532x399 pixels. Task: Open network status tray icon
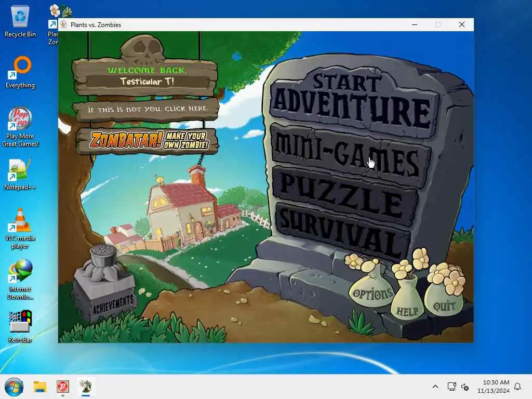coord(451,387)
